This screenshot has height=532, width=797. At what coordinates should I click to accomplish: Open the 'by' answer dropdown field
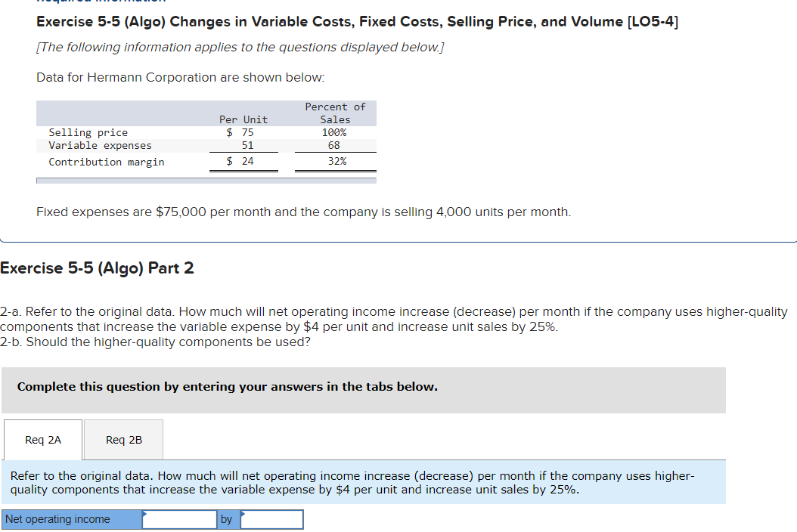click(x=271, y=519)
